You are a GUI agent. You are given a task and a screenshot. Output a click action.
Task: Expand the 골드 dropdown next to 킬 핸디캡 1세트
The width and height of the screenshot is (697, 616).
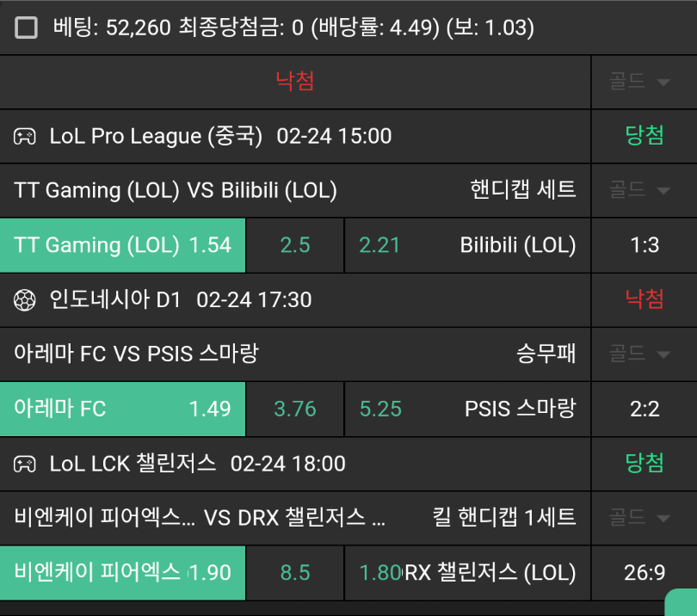click(x=639, y=518)
